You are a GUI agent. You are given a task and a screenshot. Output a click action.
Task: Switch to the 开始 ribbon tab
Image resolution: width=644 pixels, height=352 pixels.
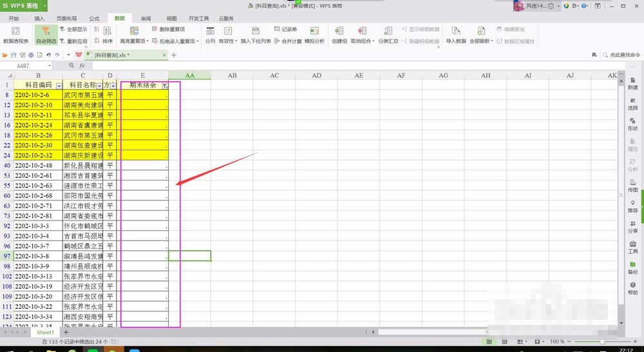(x=14, y=19)
